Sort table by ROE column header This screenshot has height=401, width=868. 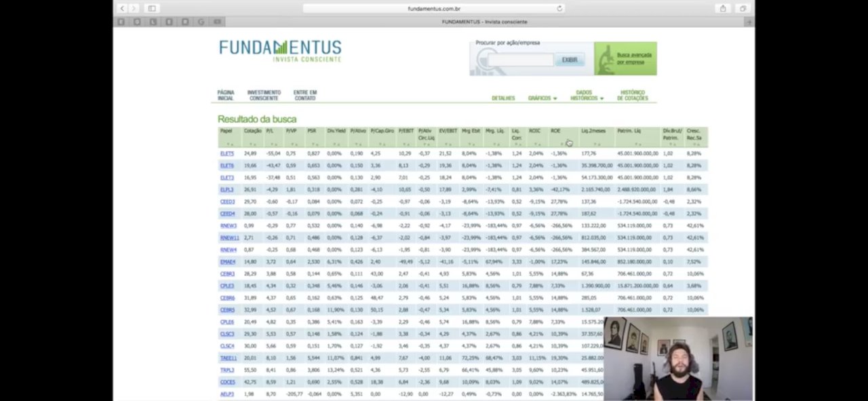pos(555,131)
